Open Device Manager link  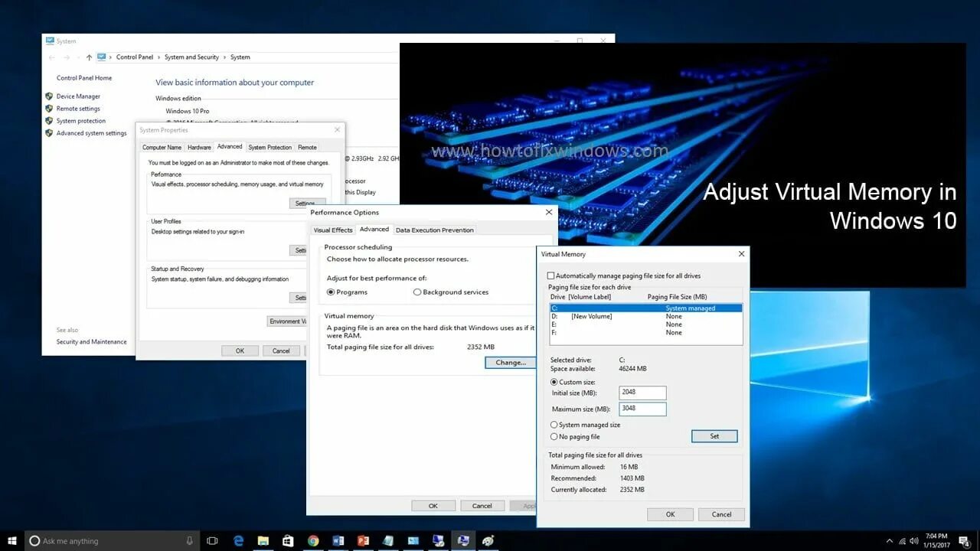point(78,96)
